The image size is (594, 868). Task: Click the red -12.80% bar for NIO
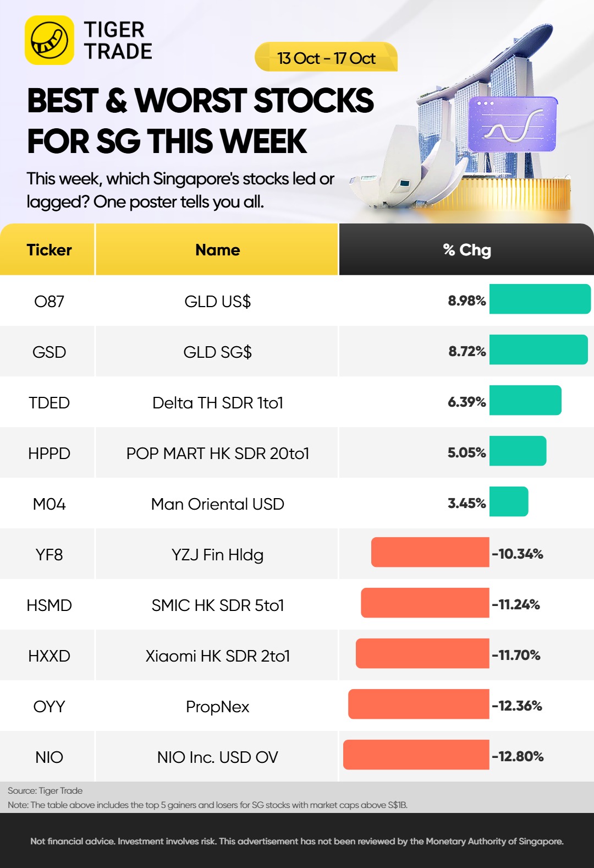pyautogui.click(x=416, y=755)
